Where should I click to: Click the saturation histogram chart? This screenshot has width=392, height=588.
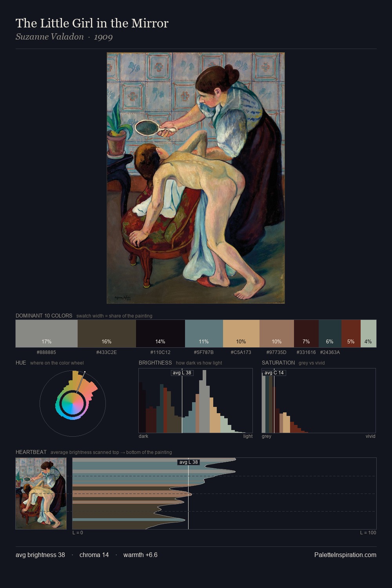pos(319,401)
